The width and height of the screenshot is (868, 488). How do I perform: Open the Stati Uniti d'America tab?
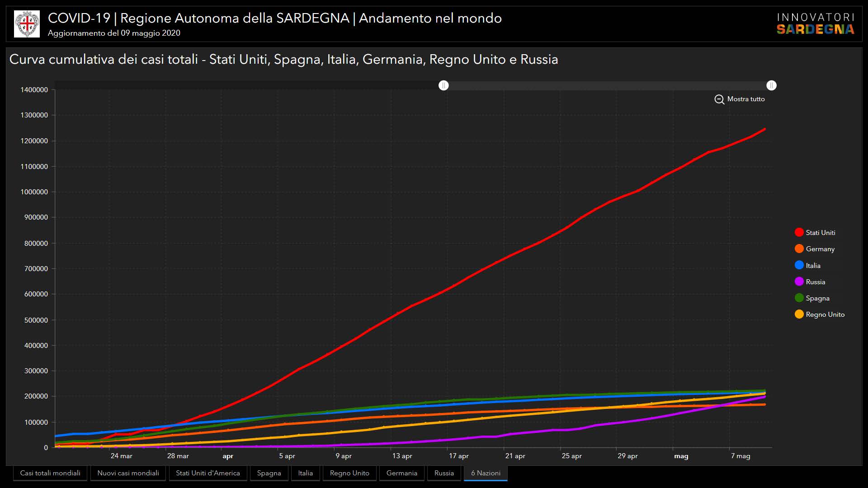point(208,473)
